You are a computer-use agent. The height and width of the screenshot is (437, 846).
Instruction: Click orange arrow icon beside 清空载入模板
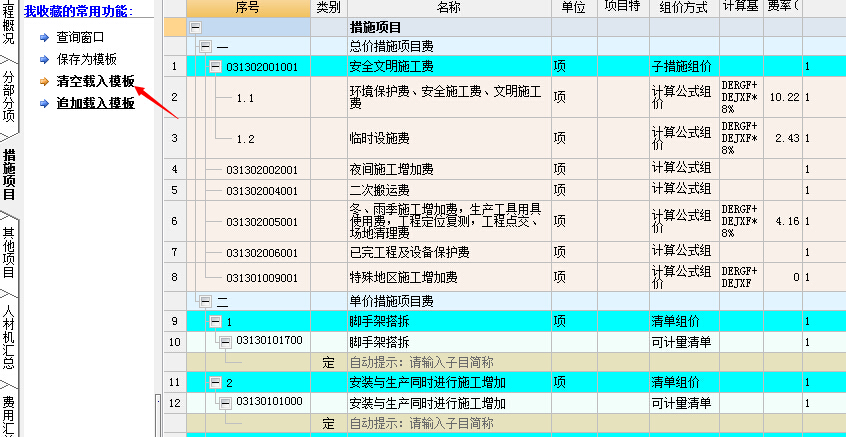[44, 82]
